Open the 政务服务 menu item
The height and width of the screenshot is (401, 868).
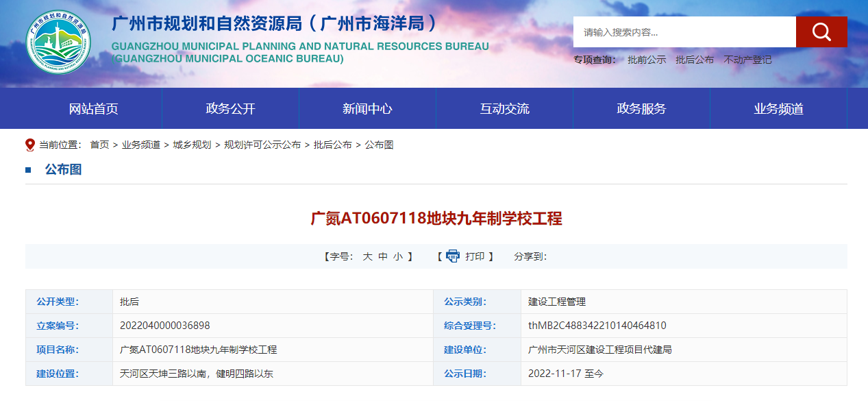point(641,108)
